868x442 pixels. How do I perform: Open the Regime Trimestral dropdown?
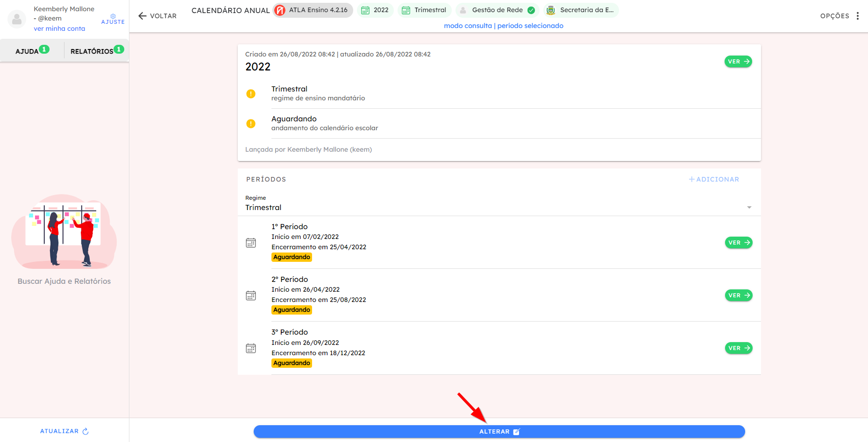tap(499, 204)
